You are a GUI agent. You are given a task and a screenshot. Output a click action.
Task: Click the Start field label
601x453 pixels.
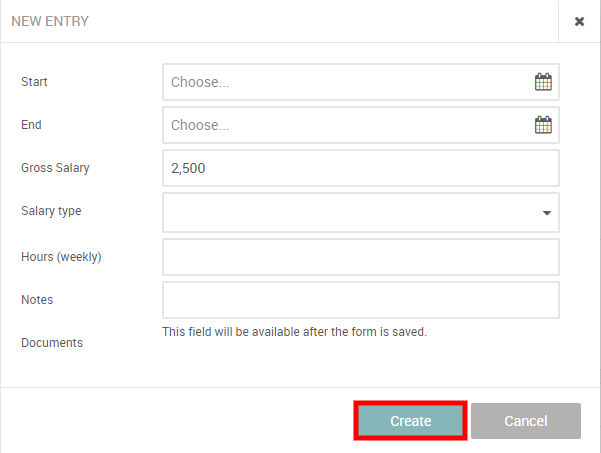click(x=34, y=82)
